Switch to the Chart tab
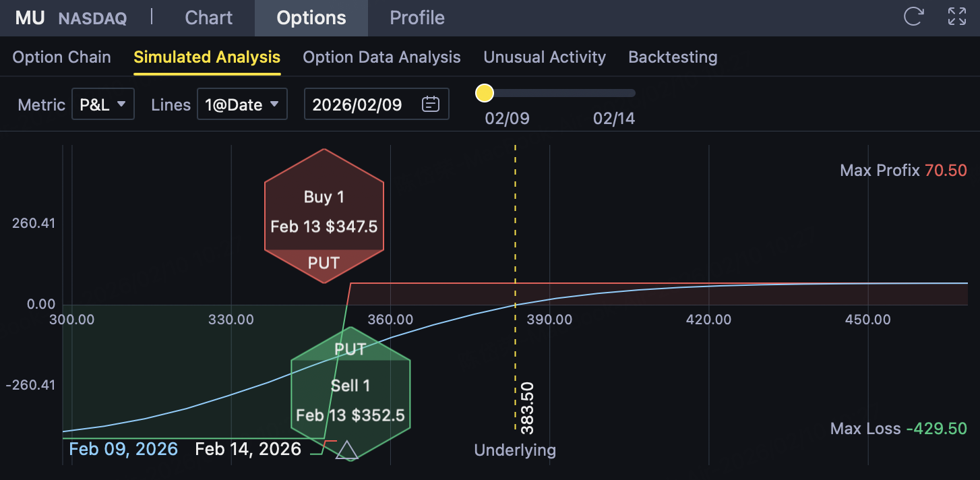The image size is (980, 480). [208, 18]
